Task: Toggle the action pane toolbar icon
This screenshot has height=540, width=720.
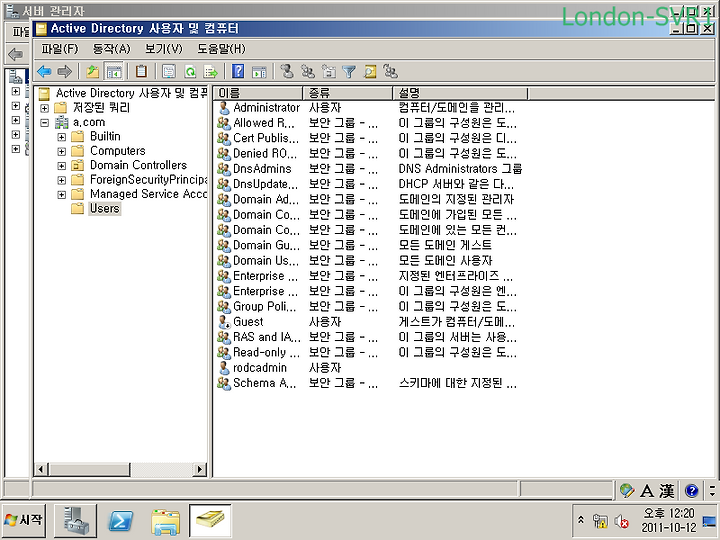Action: [259, 72]
